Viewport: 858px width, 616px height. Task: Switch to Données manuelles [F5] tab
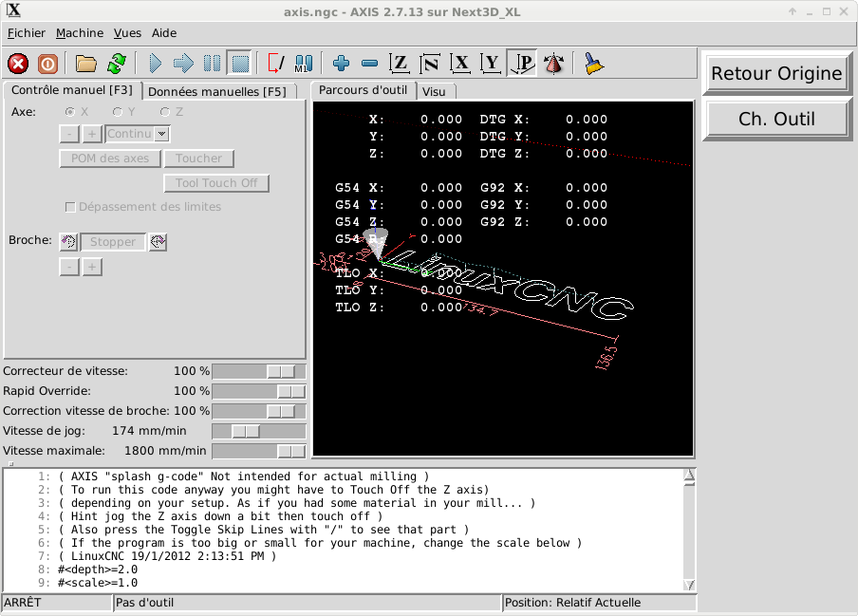pyautogui.click(x=217, y=91)
